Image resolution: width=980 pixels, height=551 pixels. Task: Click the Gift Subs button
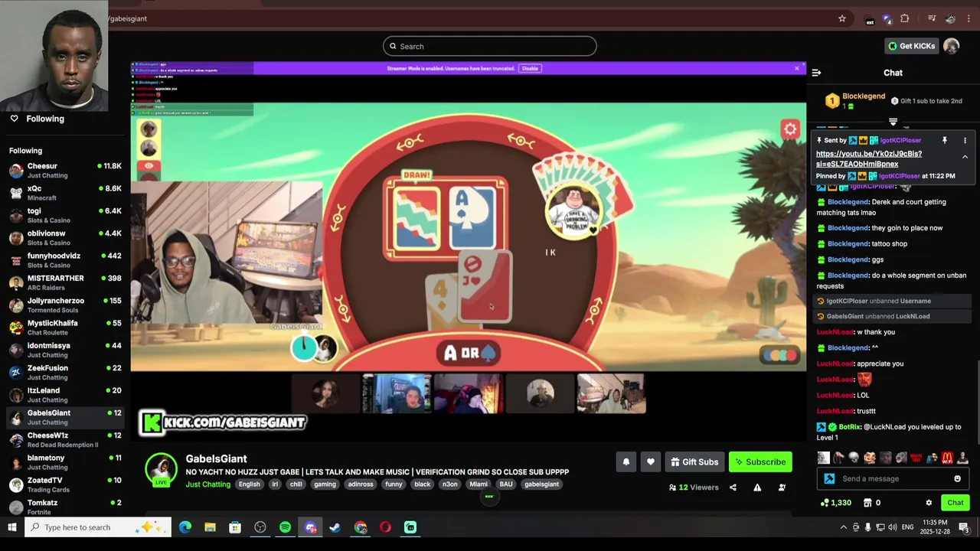(x=694, y=462)
